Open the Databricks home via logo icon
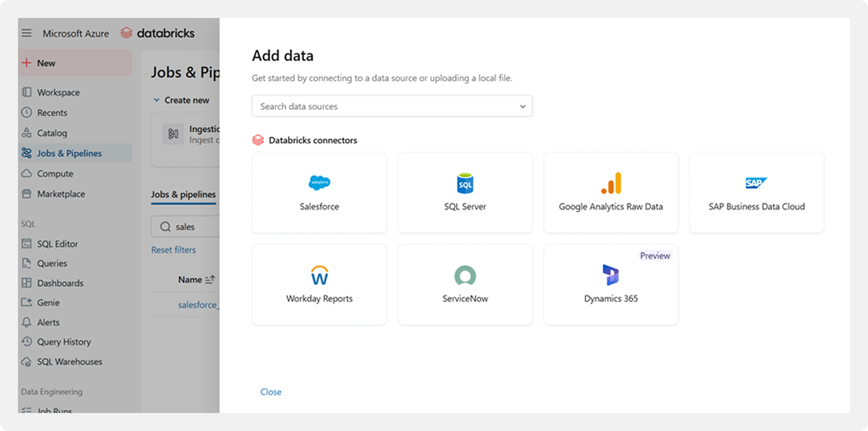 point(126,33)
